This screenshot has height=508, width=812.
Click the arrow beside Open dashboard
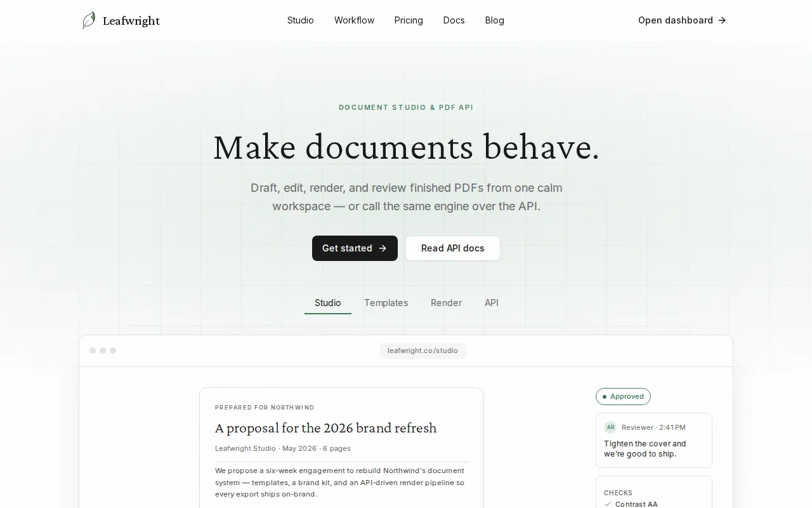click(x=722, y=20)
